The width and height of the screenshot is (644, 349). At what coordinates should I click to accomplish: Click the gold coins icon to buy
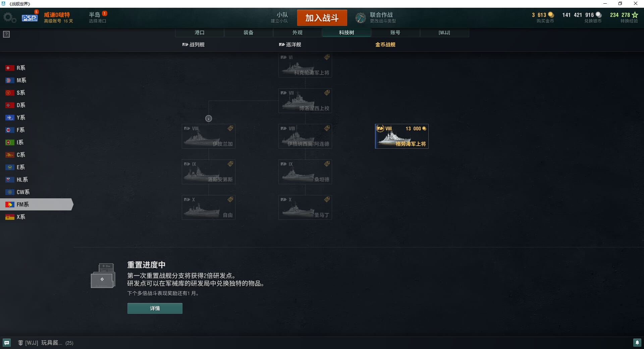pyautogui.click(x=551, y=15)
